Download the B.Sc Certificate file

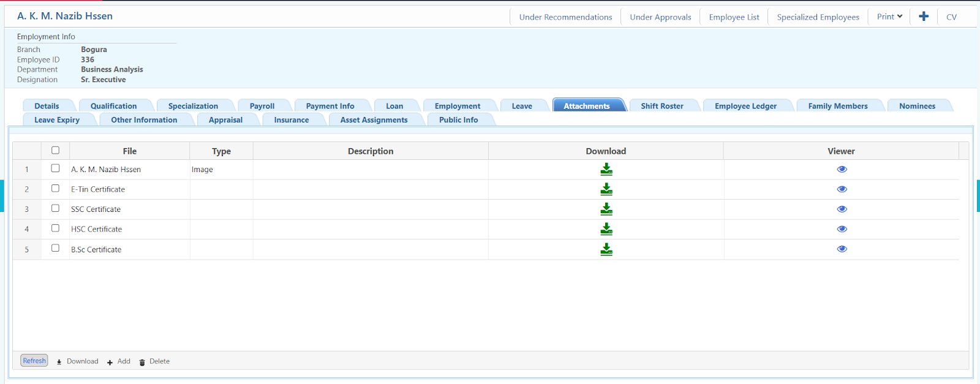[606, 249]
